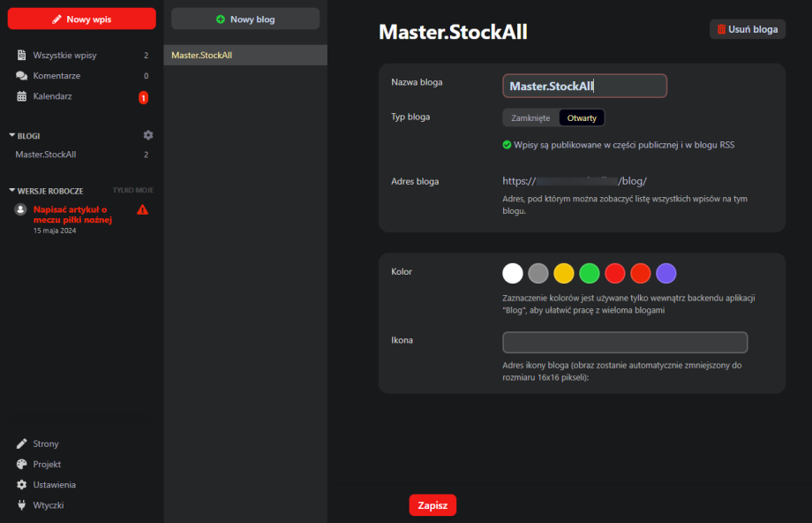
Task: Choose the purple color swatch
Action: point(666,274)
